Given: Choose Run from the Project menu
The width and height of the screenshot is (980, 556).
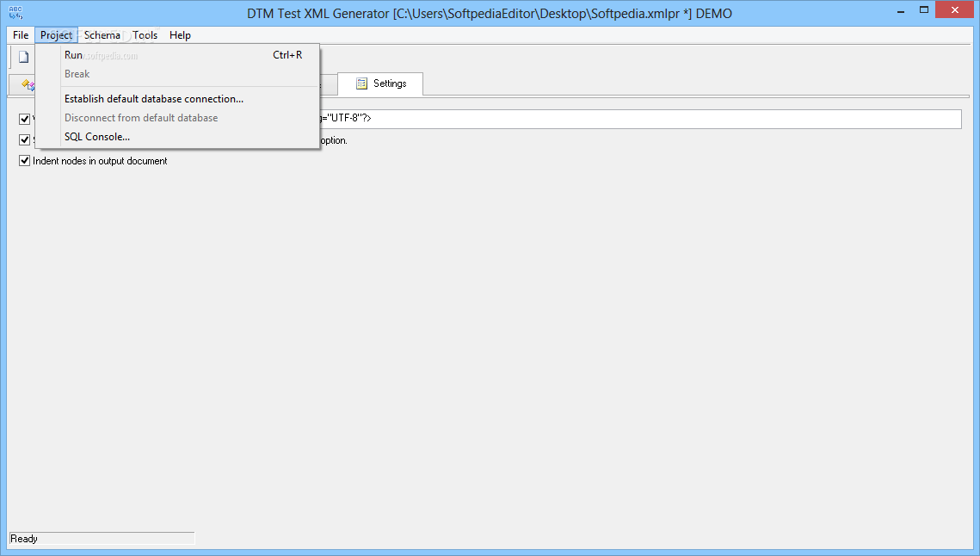Looking at the screenshot, I should click(x=177, y=55).
